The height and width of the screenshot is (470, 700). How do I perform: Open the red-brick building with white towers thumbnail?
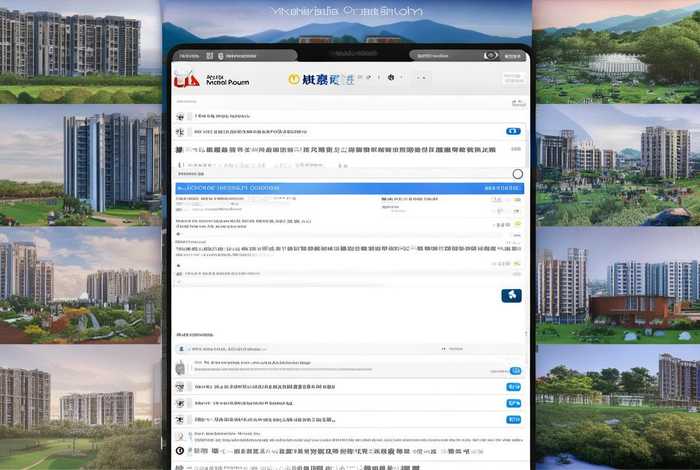point(618,286)
